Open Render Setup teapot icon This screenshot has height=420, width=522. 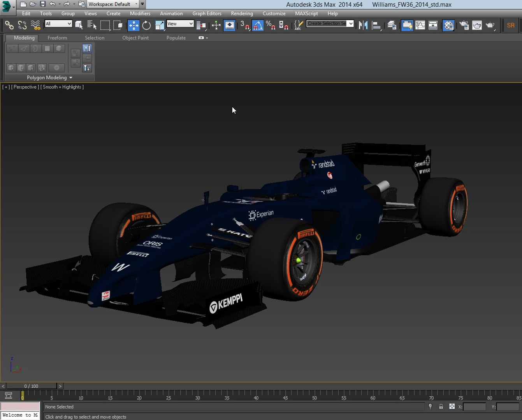464,25
